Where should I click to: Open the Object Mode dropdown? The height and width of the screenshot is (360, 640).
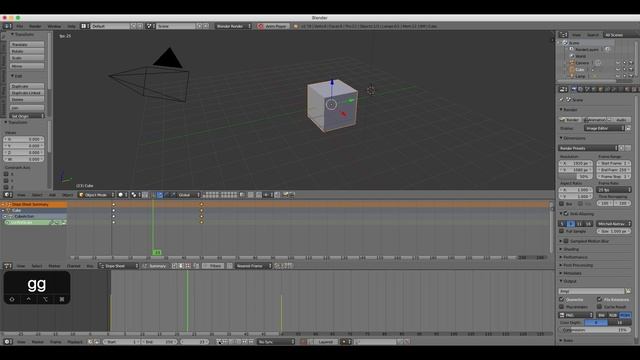click(x=96, y=195)
